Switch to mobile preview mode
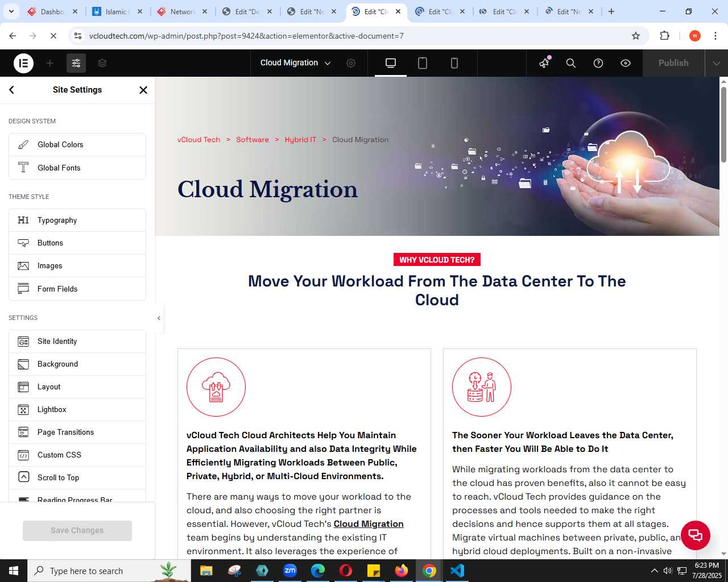728x582 pixels. click(x=454, y=63)
